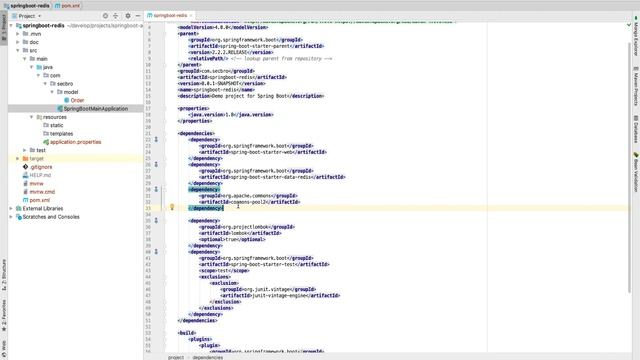Click the junit-vintage-engine artifactId line
This screenshot has height=360, width=640.
click(280, 296)
